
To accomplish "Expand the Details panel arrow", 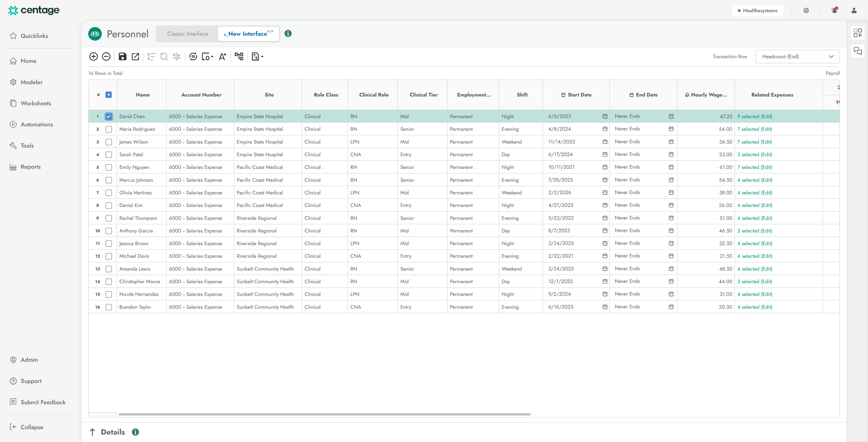I will (x=92, y=432).
